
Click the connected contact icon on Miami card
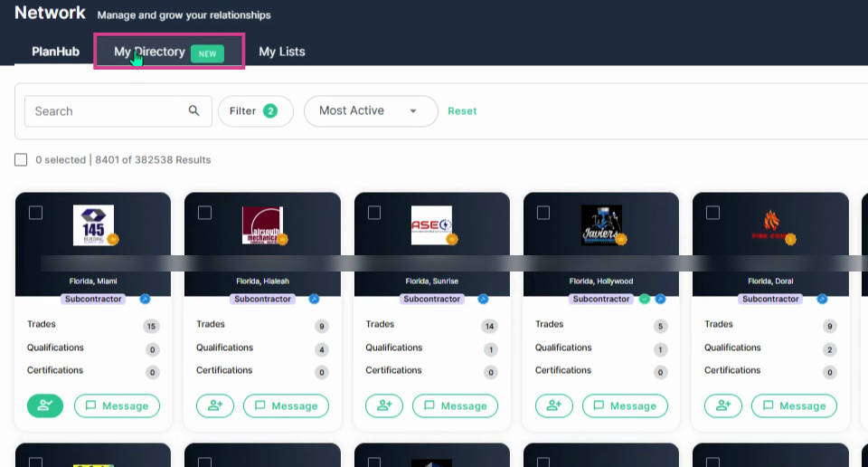[45, 405]
